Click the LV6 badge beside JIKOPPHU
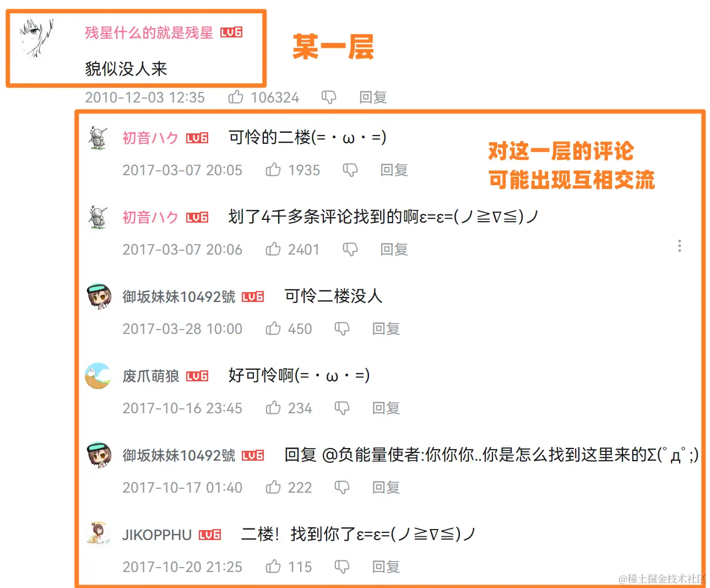The width and height of the screenshot is (710, 588). tap(210, 535)
